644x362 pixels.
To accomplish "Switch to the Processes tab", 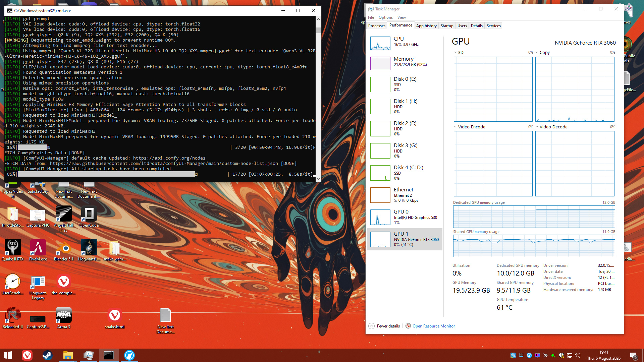I will (x=377, y=26).
